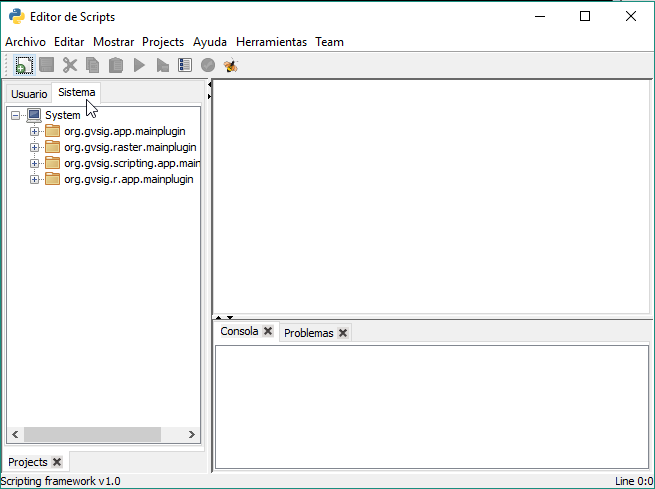Select the org.gvsig.scripting.app.mainplugin folder item
The width and height of the screenshot is (655, 489).
pos(132,163)
